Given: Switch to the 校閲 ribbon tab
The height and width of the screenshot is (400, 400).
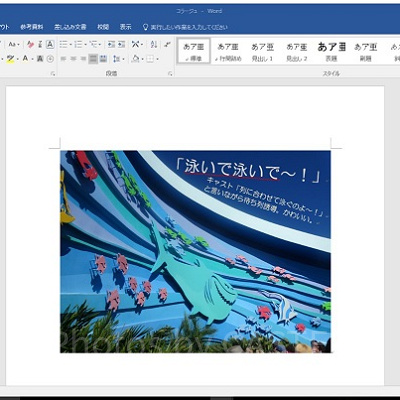Looking at the screenshot, I should point(103,27).
